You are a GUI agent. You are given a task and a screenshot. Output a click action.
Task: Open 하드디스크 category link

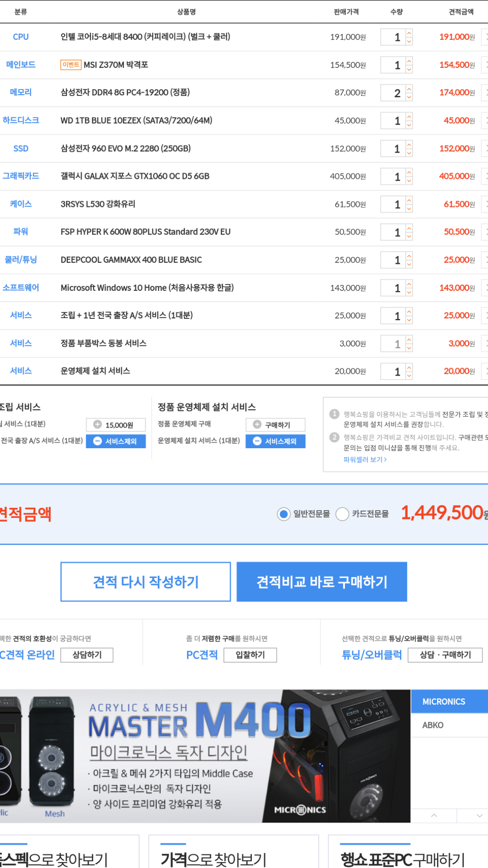coord(21,120)
